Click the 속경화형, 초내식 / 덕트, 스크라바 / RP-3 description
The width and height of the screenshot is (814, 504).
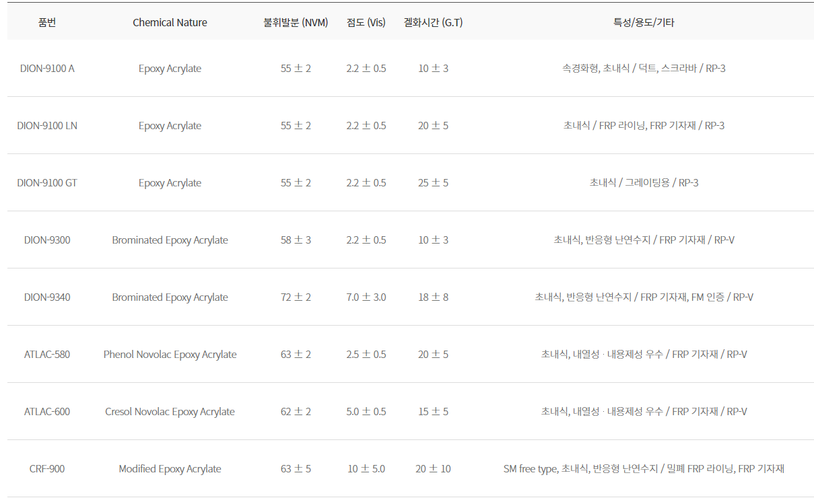click(644, 69)
